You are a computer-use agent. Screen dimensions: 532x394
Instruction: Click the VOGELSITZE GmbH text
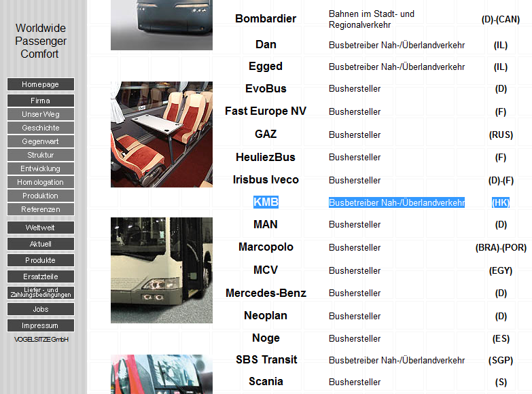[41, 340]
